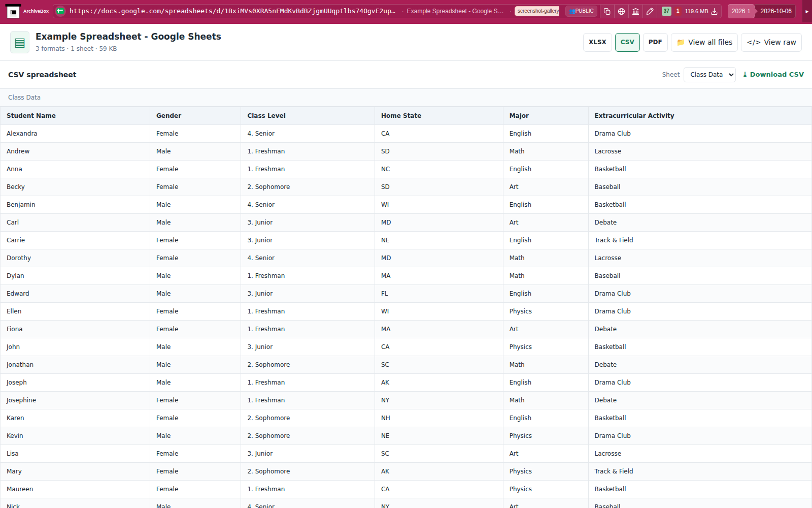Switch to the PDF format tab
The image size is (812, 508).
pos(655,42)
